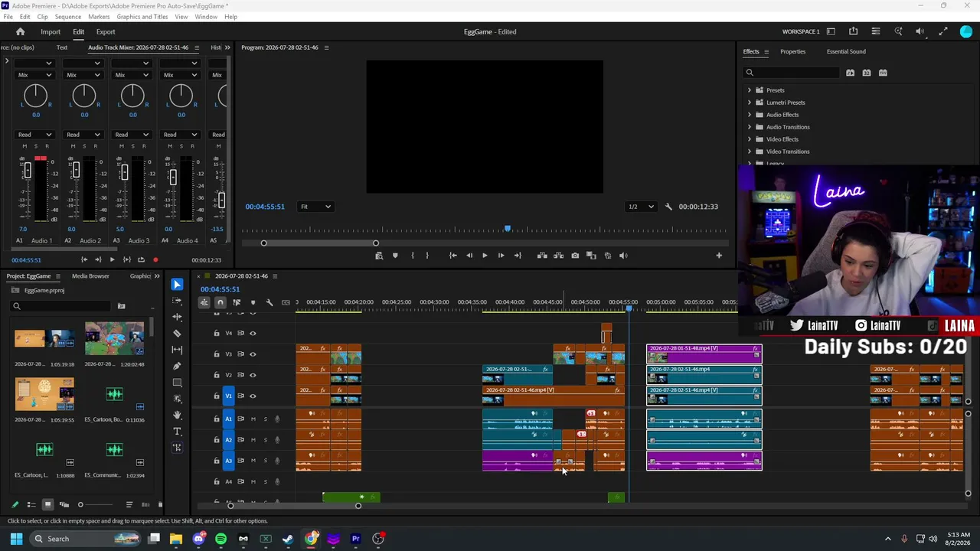Select the Hand tool
The width and height of the screenshot is (980, 551).
(x=177, y=415)
